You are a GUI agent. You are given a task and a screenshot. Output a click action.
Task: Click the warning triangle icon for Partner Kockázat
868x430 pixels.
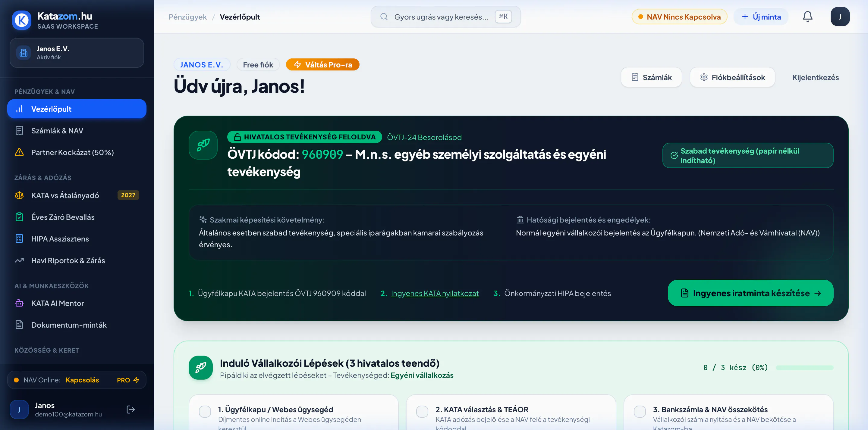[x=19, y=152]
